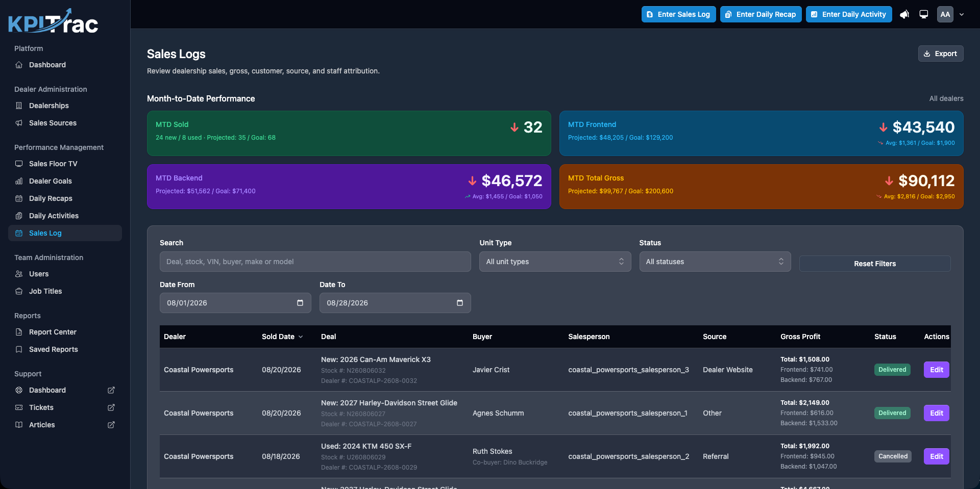The image size is (980, 489).
Task: Click the Tickets icon in Support
Action: pos(19,407)
